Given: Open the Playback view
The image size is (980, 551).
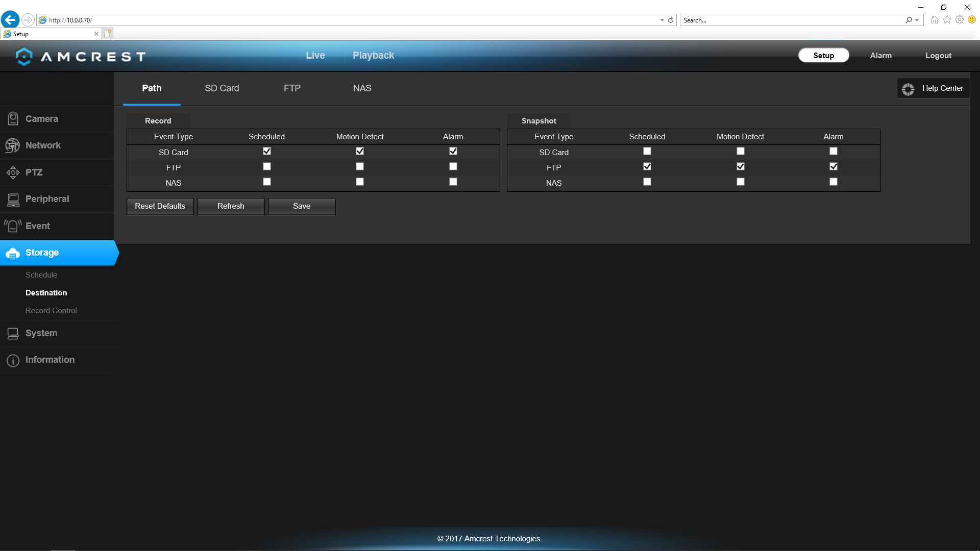Looking at the screenshot, I should tap(374, 56).
